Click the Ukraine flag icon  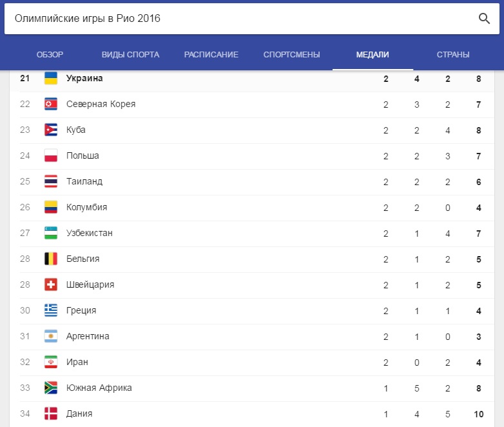click(51, 78)
